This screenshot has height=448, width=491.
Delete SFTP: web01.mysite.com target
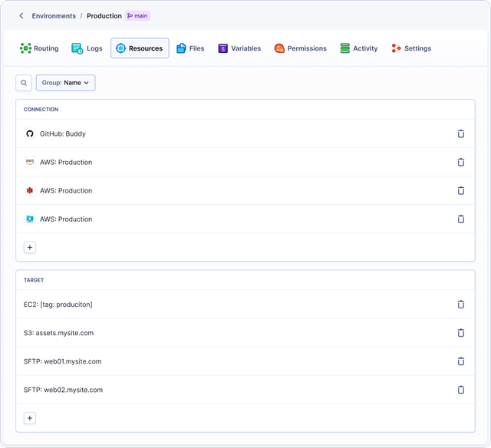click(460, 361)
